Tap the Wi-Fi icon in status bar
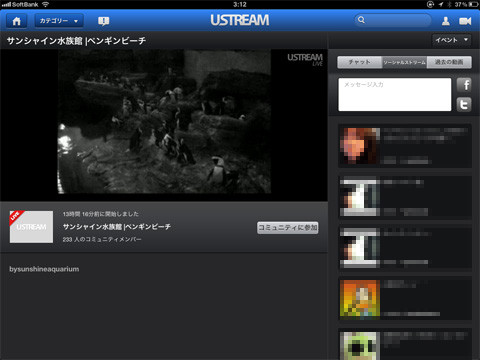The height and width of the screenshot is (360, 480). pos(45,4)
